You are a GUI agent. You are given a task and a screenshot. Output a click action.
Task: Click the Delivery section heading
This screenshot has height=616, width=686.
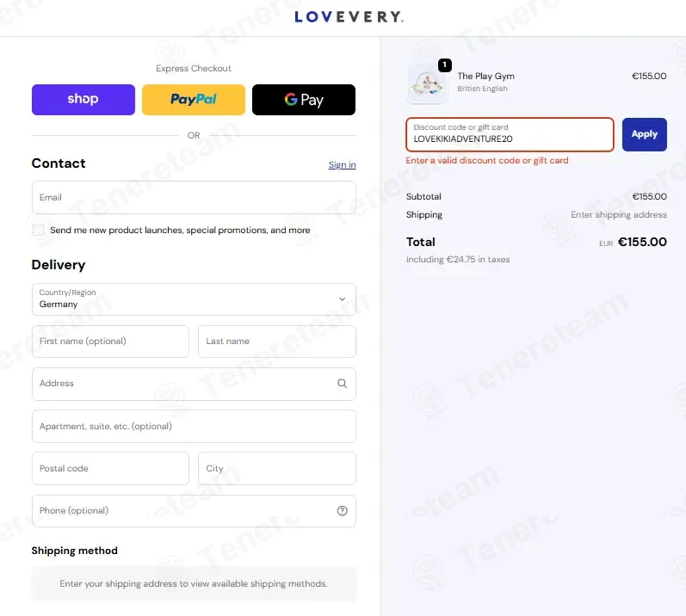[x=59, y=265]
